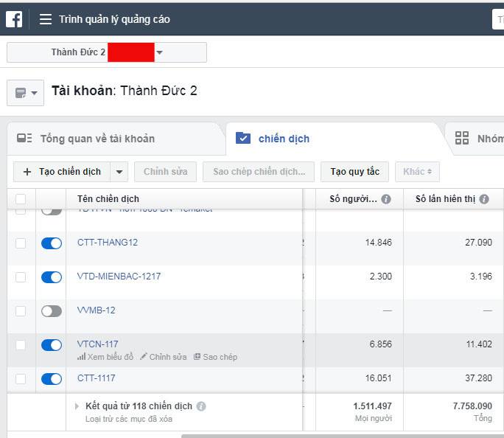
Task: Turn off the VTD-MIENBAC-1217 campaign toggle
Action: click(x=52, y=277)
